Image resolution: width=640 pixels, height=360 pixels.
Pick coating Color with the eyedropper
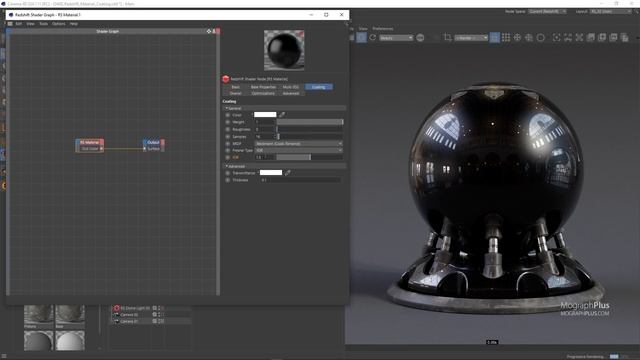(282, 115)
